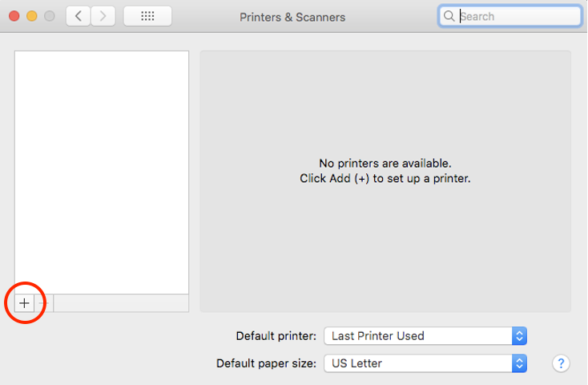The image size is (588, 385).
Task: Click the Printers & Scanners window title
Action: pos(292,18)
